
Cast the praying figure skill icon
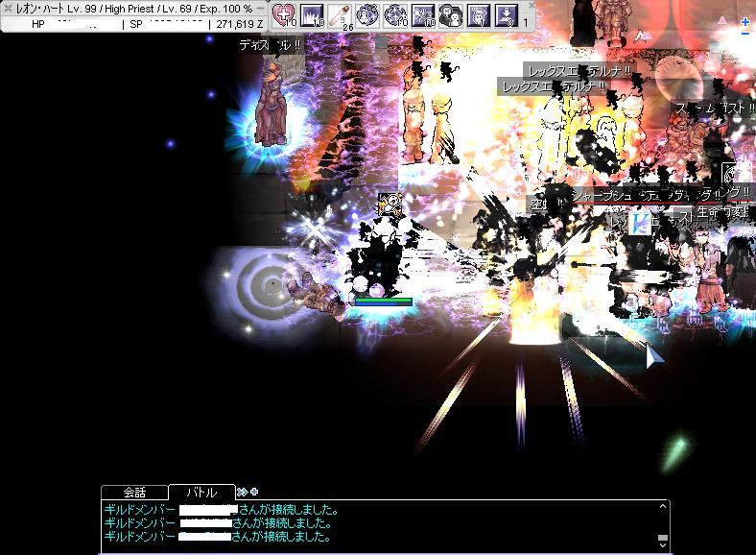[479, 15]
